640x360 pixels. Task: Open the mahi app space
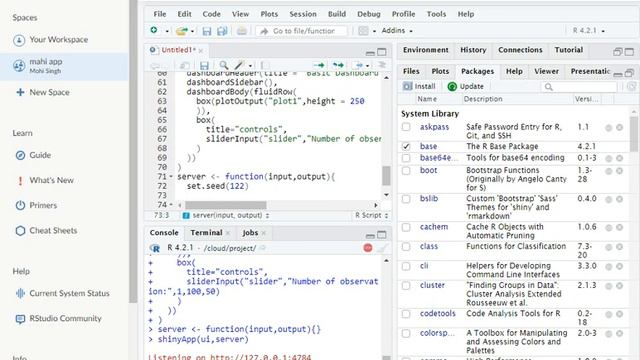64,66
